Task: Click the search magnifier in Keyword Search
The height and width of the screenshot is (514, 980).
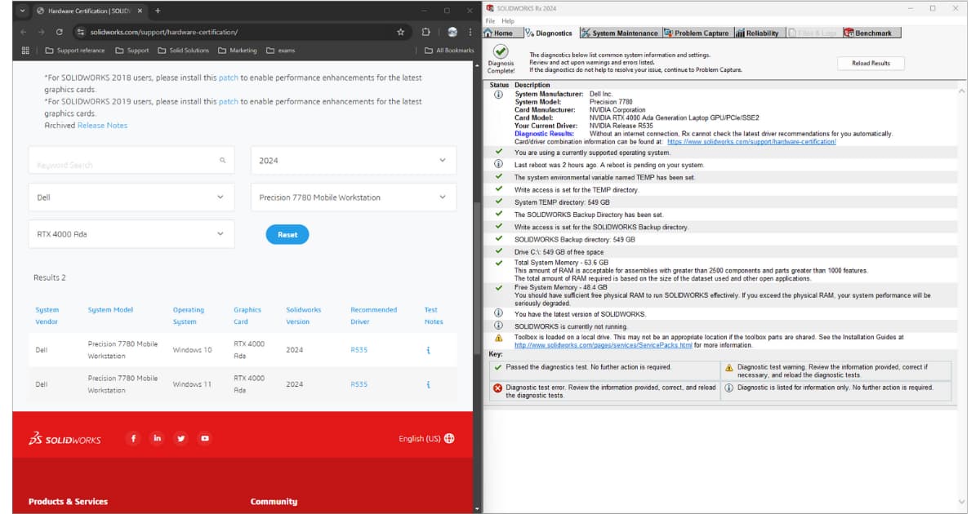Action: click(x=222, y=161)
